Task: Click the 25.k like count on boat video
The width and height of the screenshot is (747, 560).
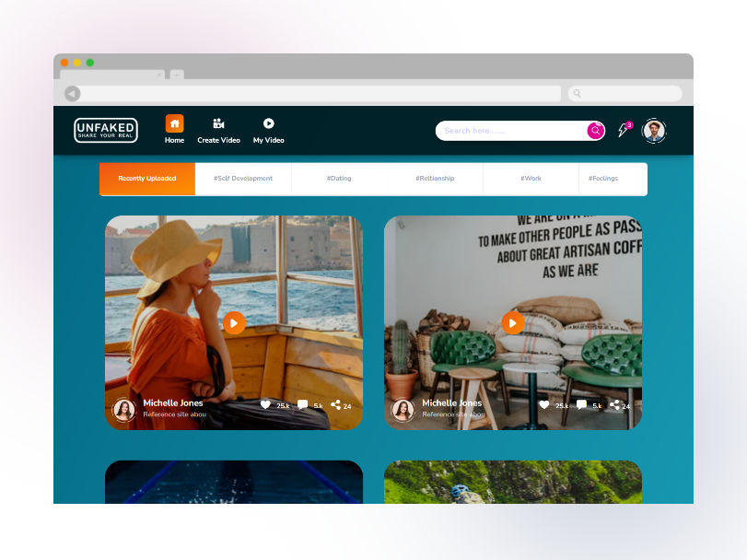Action: click(x=283, y=405)
